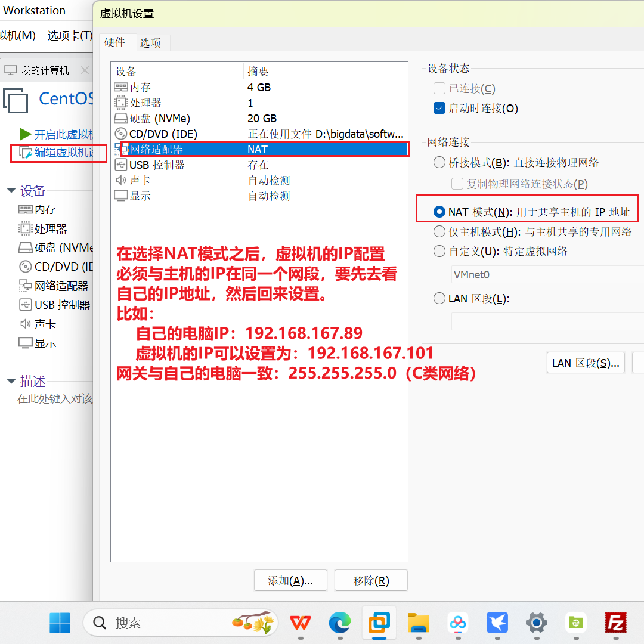Viewport: 644px width, 644px height.
Task: Select LAN 区段(L) radio button
Action: [x=439, y=298]
